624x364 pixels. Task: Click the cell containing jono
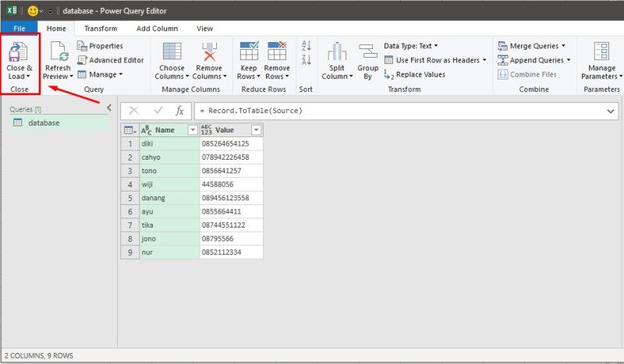coord(169,239)
